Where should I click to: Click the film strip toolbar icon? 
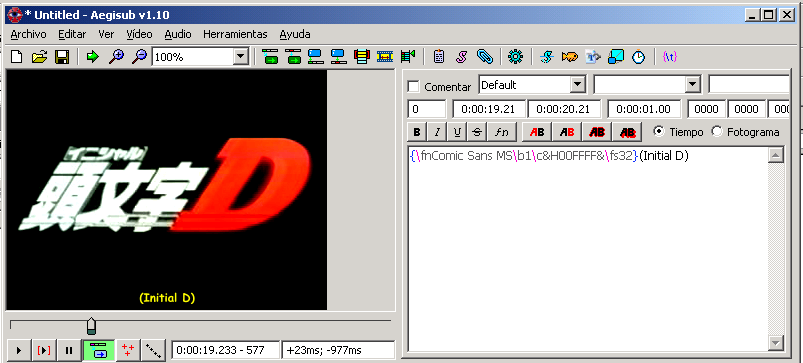tap(385, 57)
